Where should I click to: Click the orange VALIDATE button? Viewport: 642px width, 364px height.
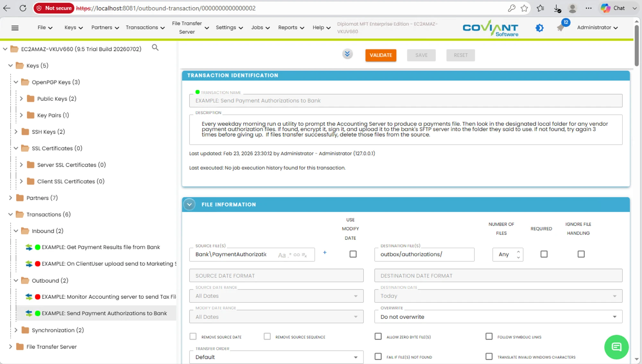click(x=381, y=55)
